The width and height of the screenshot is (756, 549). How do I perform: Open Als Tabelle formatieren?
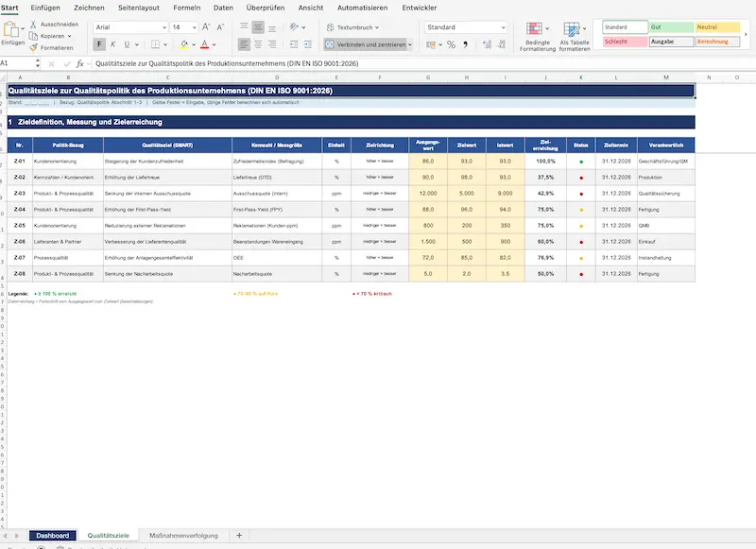(x=575, y=37)
